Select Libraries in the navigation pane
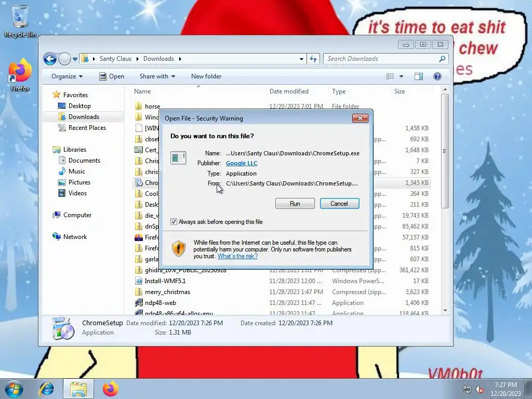Screen dimensions: 532x399 [x=75, y=149]
